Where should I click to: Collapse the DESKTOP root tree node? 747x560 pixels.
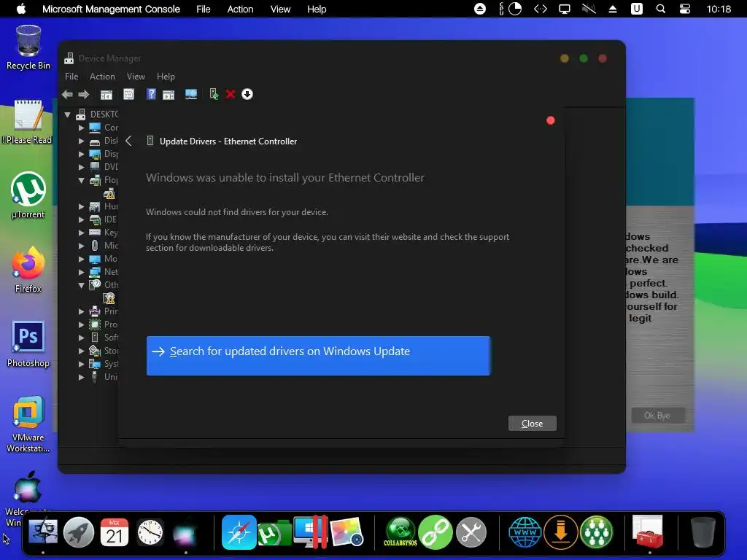pyautogui.click(x=68, y=114)
